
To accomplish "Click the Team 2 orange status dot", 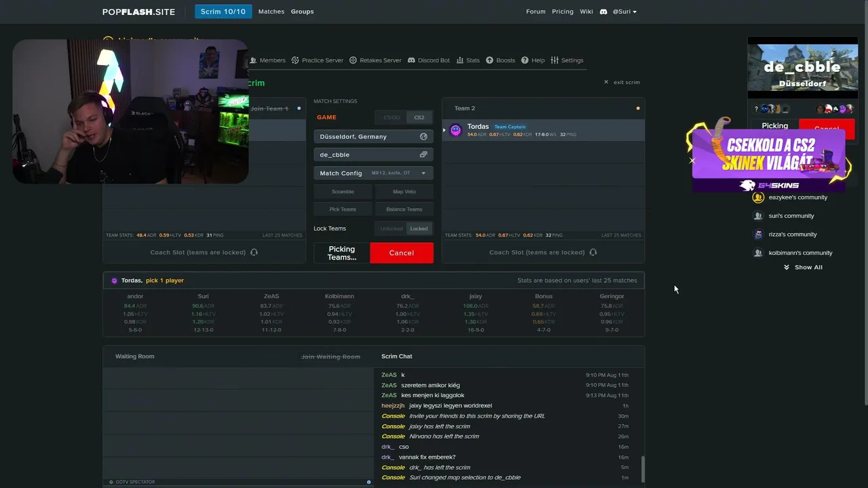I will [638, 108].
